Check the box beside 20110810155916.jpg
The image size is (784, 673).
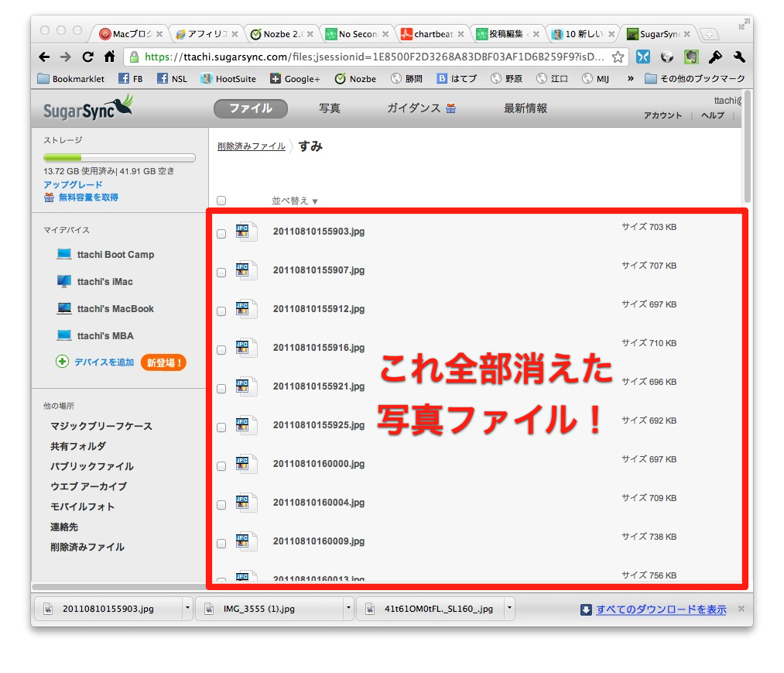pyautogui.click(x=222, y=349)
